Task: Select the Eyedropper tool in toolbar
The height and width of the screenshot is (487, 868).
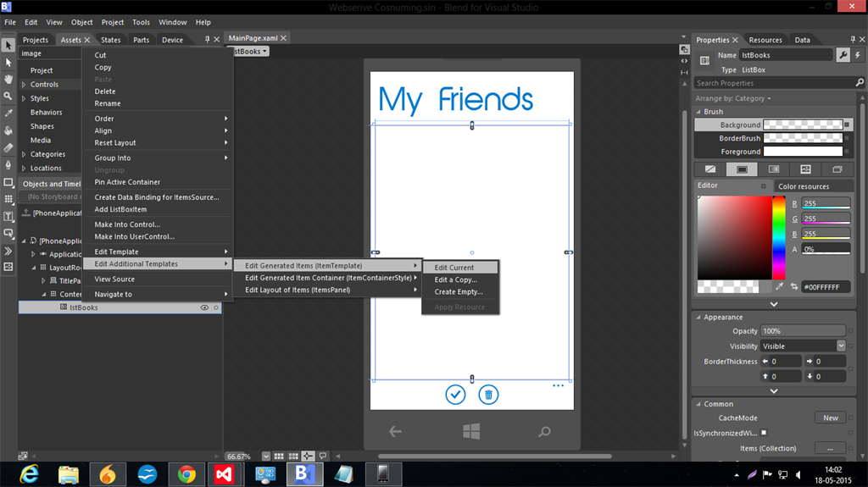Action: click(x=8, y=113)
